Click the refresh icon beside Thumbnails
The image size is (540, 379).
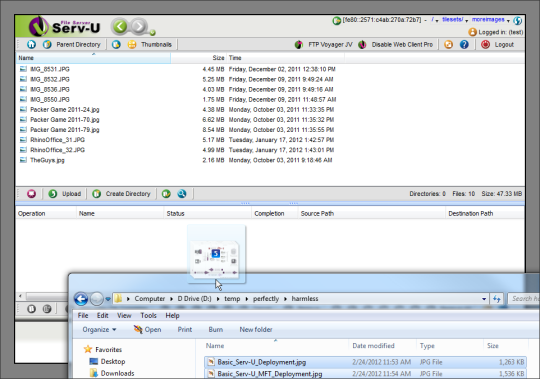(x=116, y=44)
